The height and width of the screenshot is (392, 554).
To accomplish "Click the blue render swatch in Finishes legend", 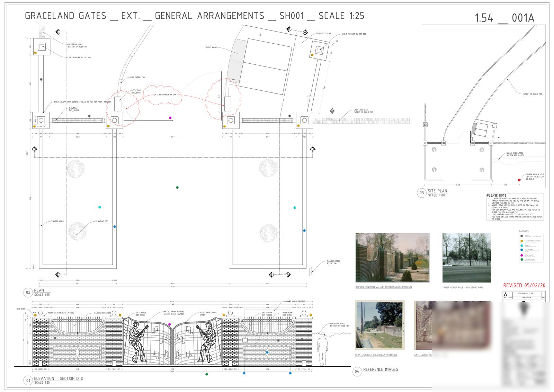I will tap(522, 250).
